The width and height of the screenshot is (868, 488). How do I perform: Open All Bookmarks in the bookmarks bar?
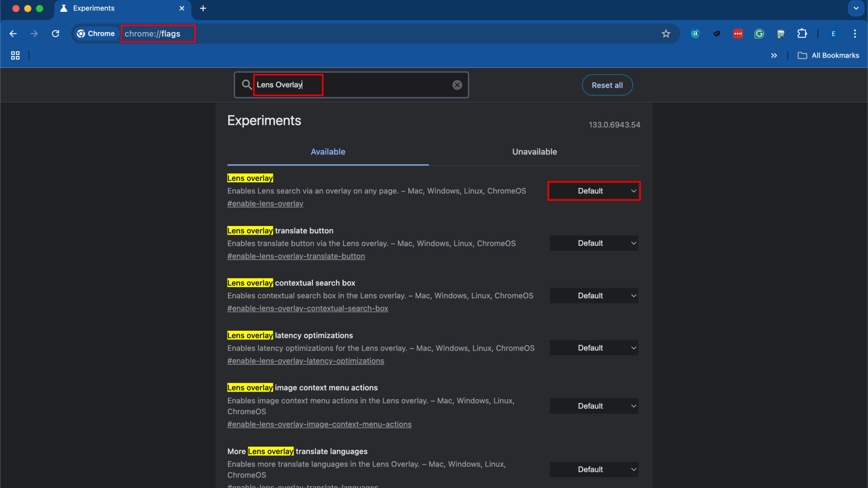(828, 55)
